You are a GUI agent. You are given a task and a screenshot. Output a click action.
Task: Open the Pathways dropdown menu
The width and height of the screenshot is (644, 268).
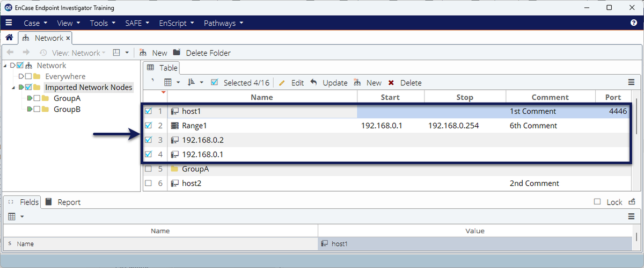[224, 23]
